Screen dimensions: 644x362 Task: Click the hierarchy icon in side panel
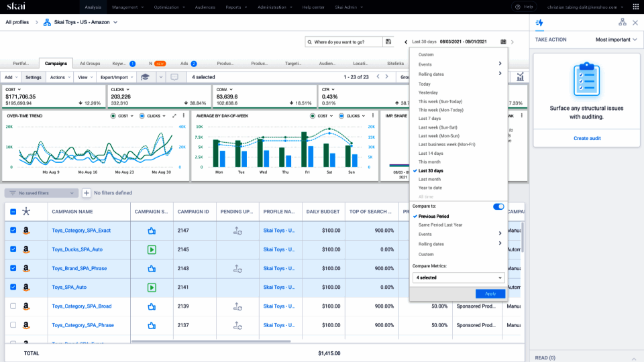tap(623, 23)
